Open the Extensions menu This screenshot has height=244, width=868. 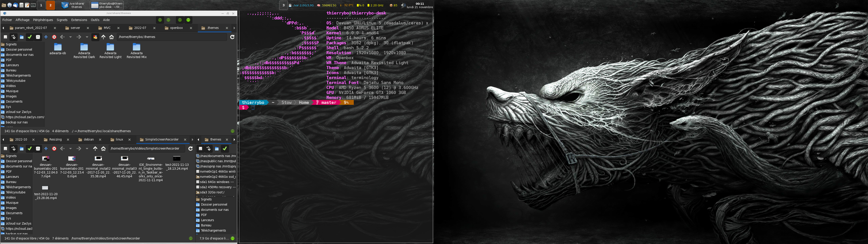click(79, 20)
